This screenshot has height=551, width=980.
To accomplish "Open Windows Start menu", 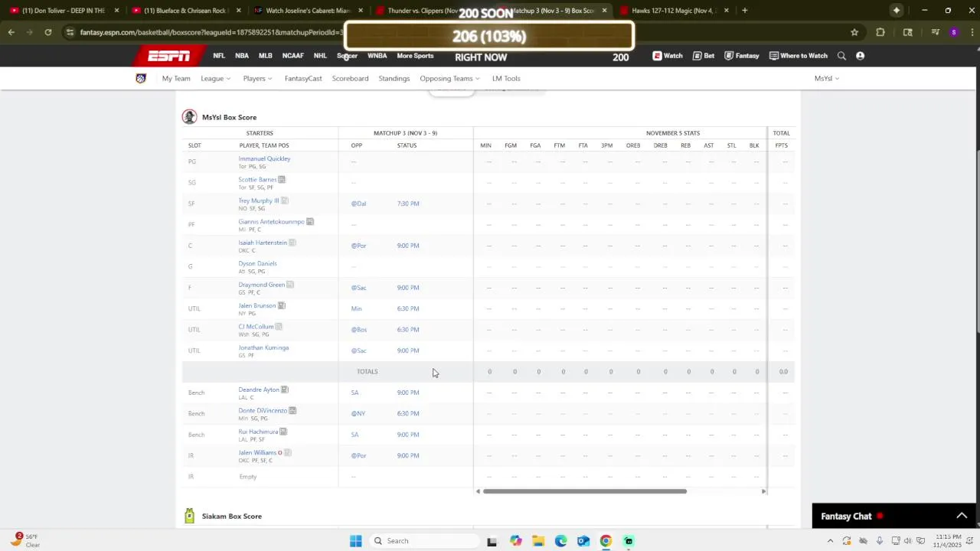I will [x=356, y=541].
